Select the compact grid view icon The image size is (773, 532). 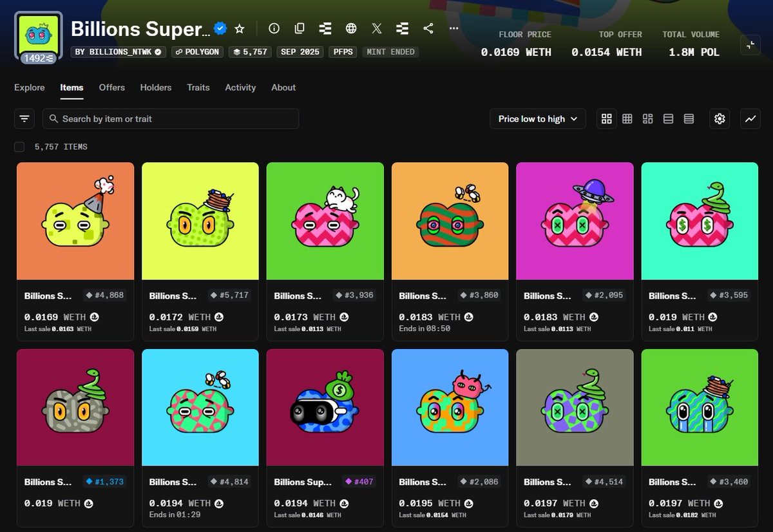(627, 119)
